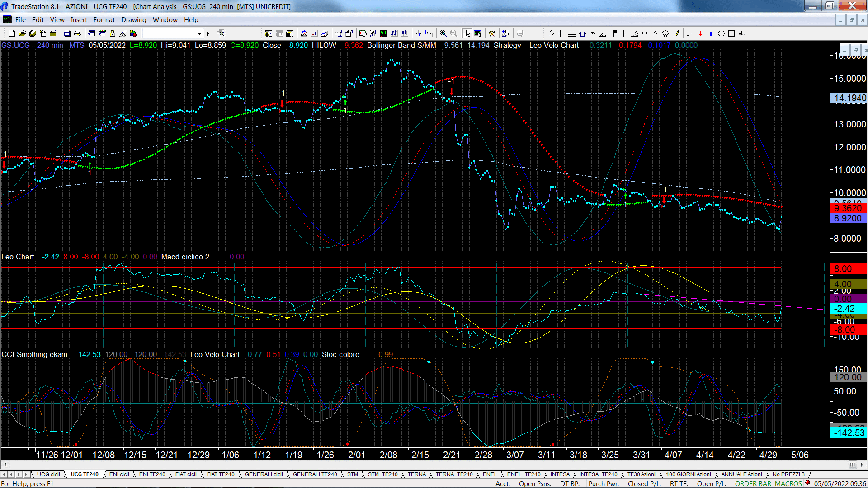Click the horizontal scrollbar left arrow
This screenshot has height=488, width=868.
tap(5, 465)
